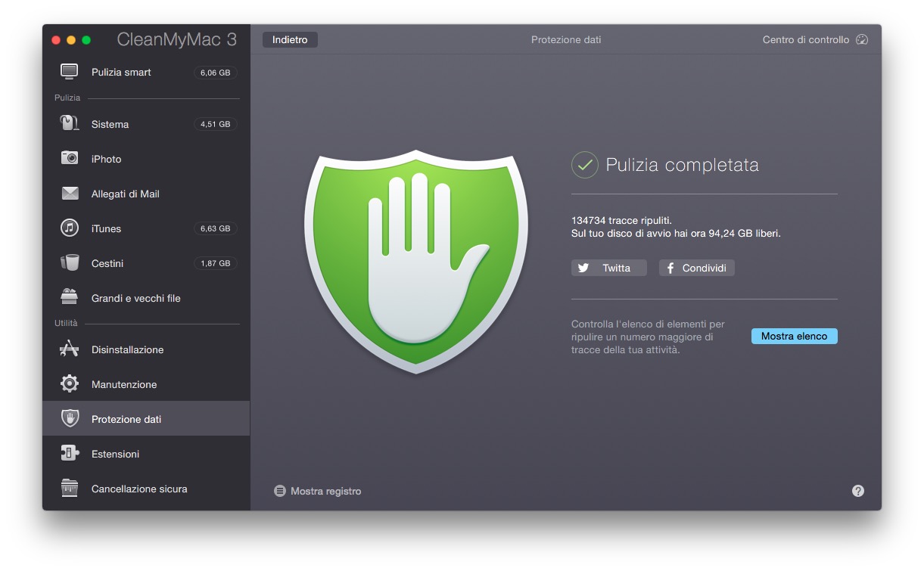This screenshot has height=571, width=924.
Task: Open help via question mark icon
Action: (x=857, y=491)
